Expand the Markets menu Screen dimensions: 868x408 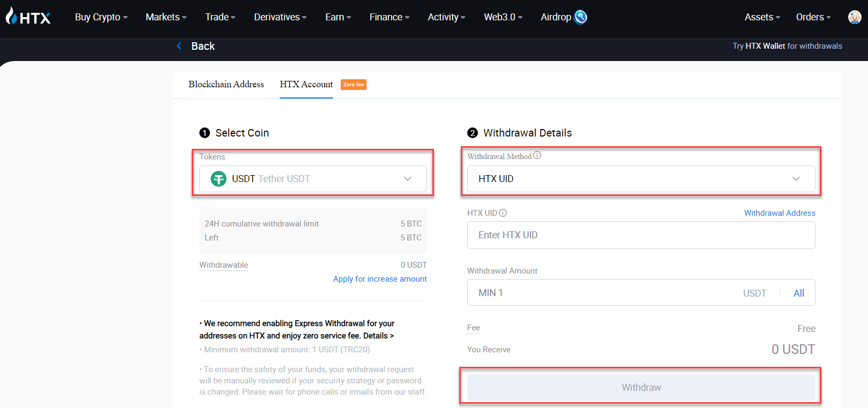point(166,17)
